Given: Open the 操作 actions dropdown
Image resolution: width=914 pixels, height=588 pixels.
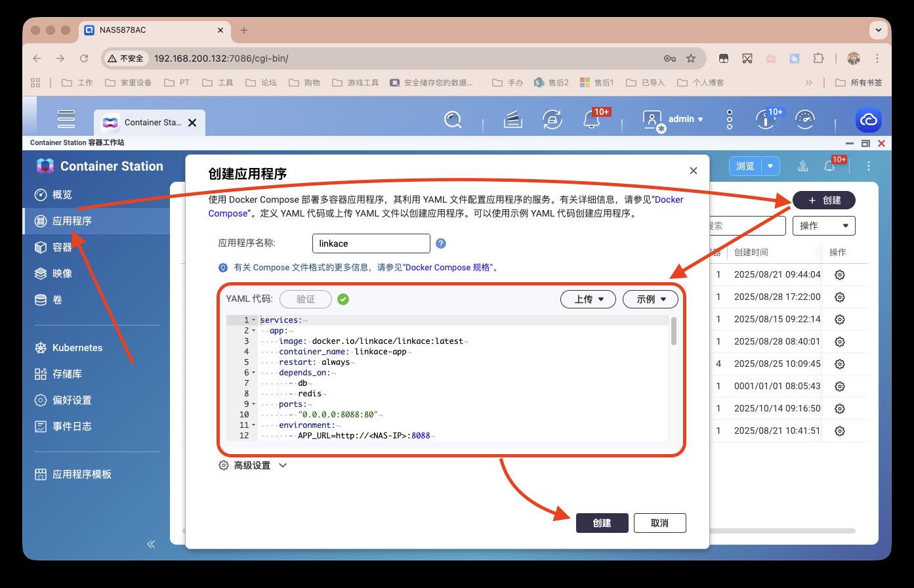Looking at the screenshot, I should point(823,226).
